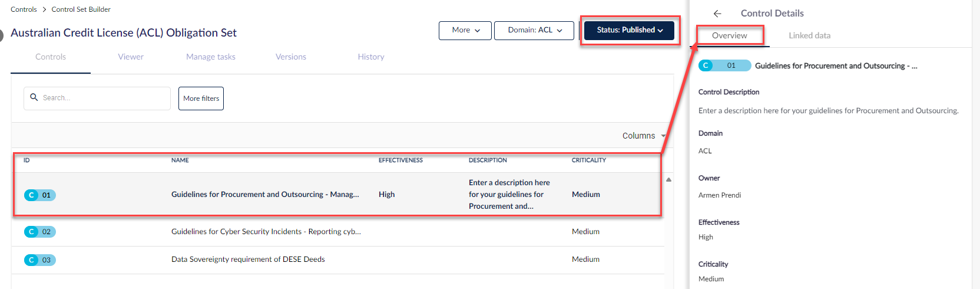Image resolution: width=980 pixels, height=289 pixels.
Task: Click the Controls breadcrumb link
Action: (x=24, y=9)
